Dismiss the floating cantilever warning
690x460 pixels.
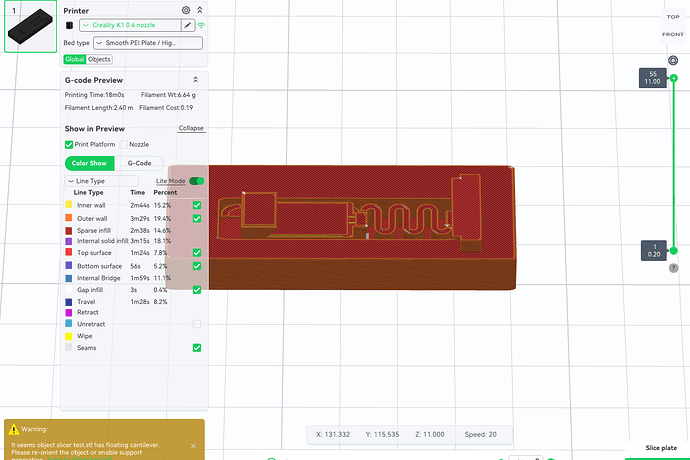point(194,446)
